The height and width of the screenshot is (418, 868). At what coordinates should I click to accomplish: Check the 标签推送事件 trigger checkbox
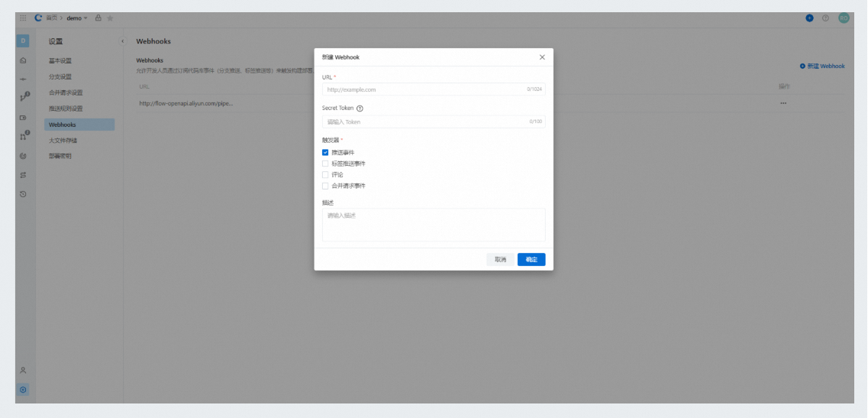click(325, 164)
